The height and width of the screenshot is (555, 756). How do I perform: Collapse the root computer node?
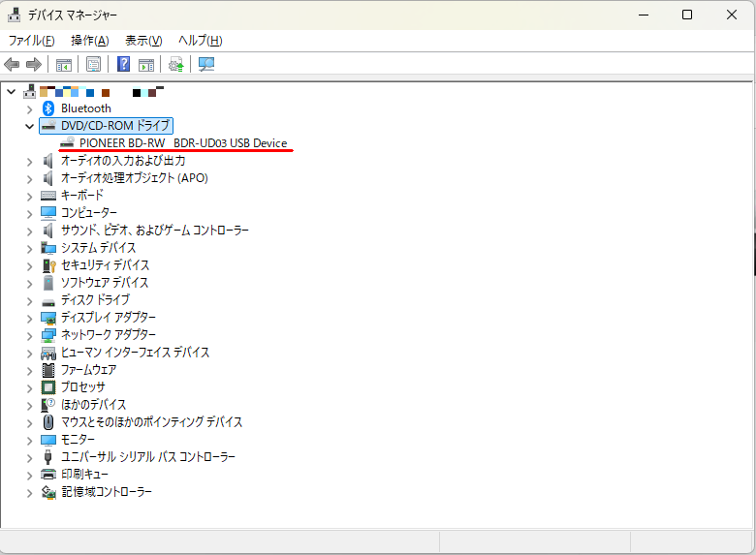(11, 92)
